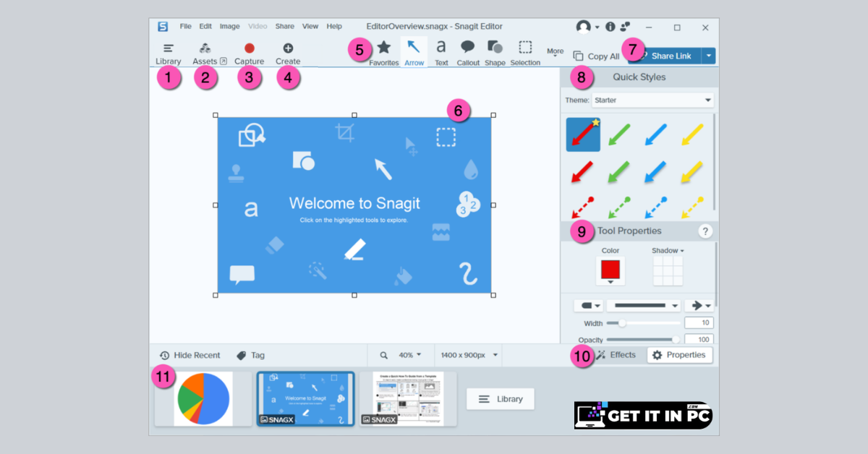This screenshot has height=454, width=868.
Task: Open the Shadow dropdown
Action: click(x=668, y=251)
